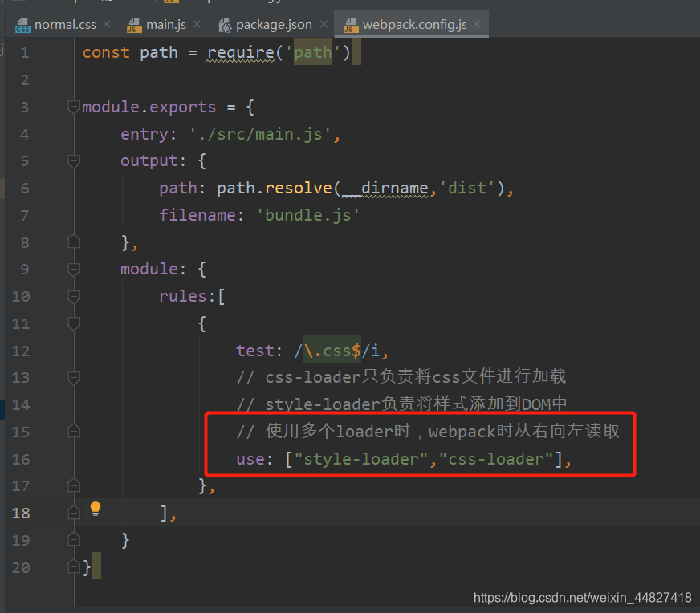The width and height of the screenshot is (700, 613).
Task: Click the webpack loader order comment on line 15
Action: (428, 432)
